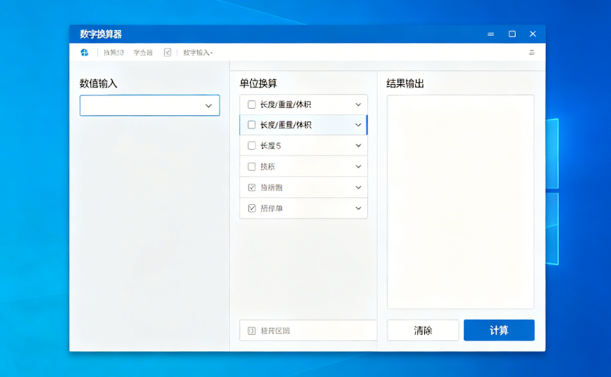The height and width of the screenshot is (377, 611).
Task: Expand the top 长度/重量/体积 row chevron
Action: [358, 104]
